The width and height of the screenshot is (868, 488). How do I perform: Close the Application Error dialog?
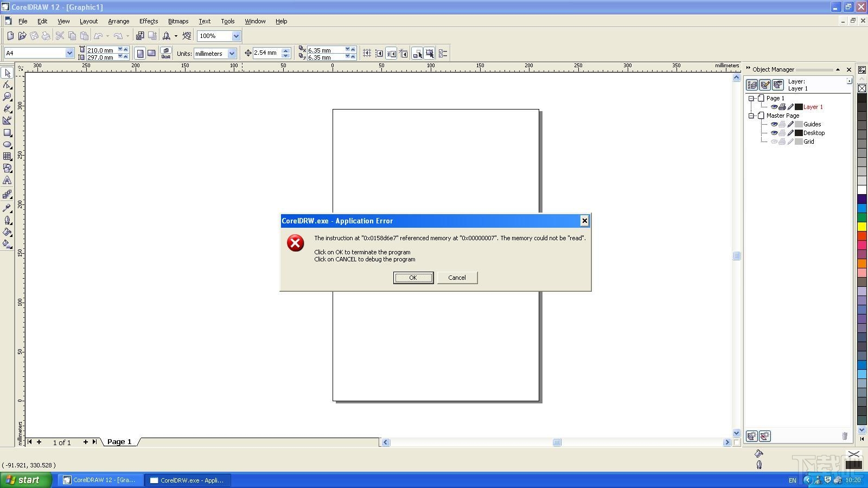(584, 221)
